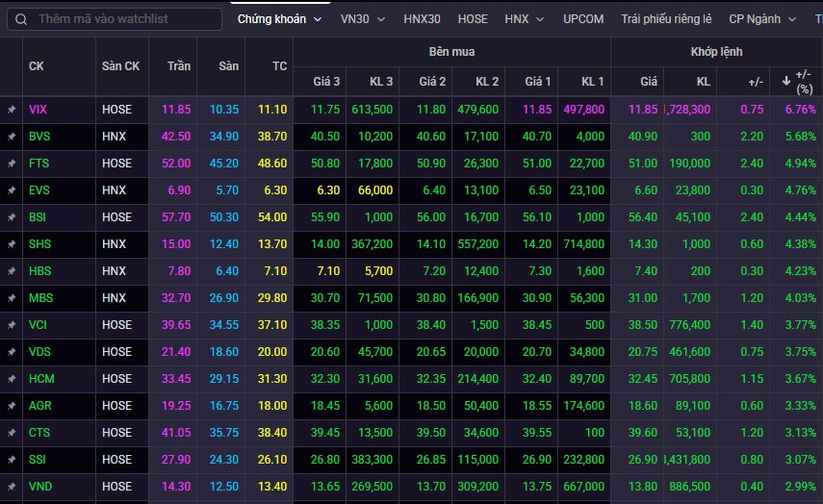Click the pin icon beside BVS
This screenshot has height=504, width=823.
point(12,137)
